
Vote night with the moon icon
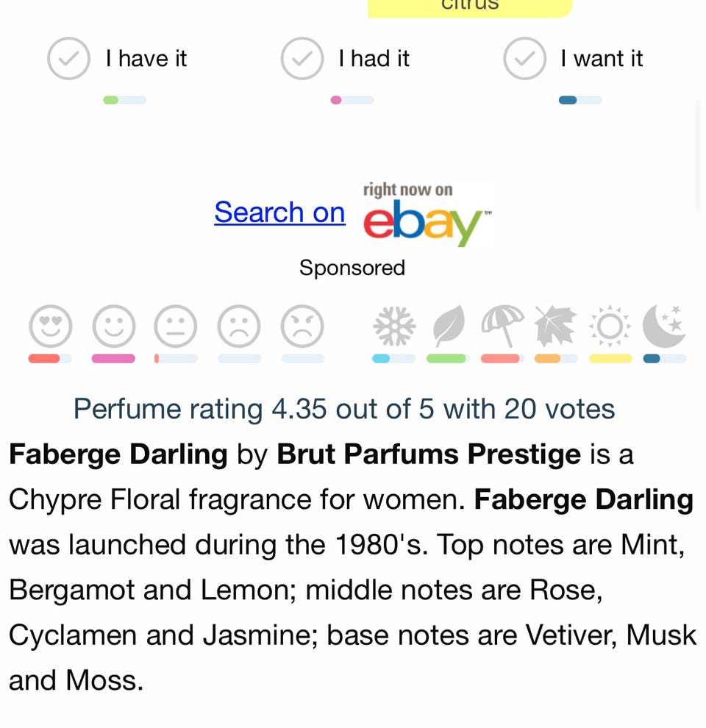click(x=664, y=326)
